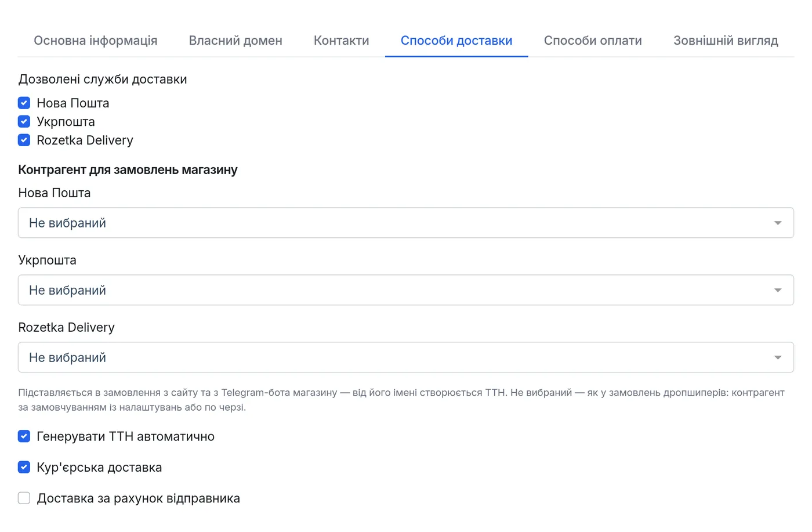
Task: Enable Доставка за рахунок відправника checkbox
Action: pyautogui.click(x=24, y=498)
